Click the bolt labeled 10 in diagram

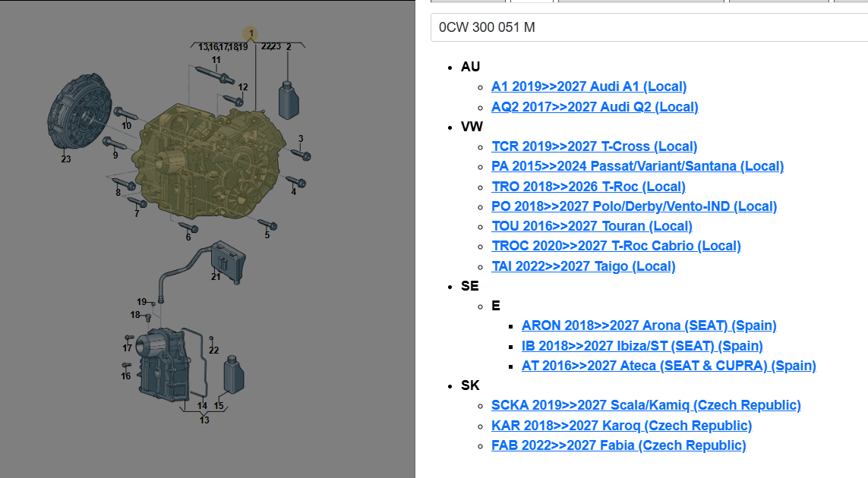(x=125, y=114)
